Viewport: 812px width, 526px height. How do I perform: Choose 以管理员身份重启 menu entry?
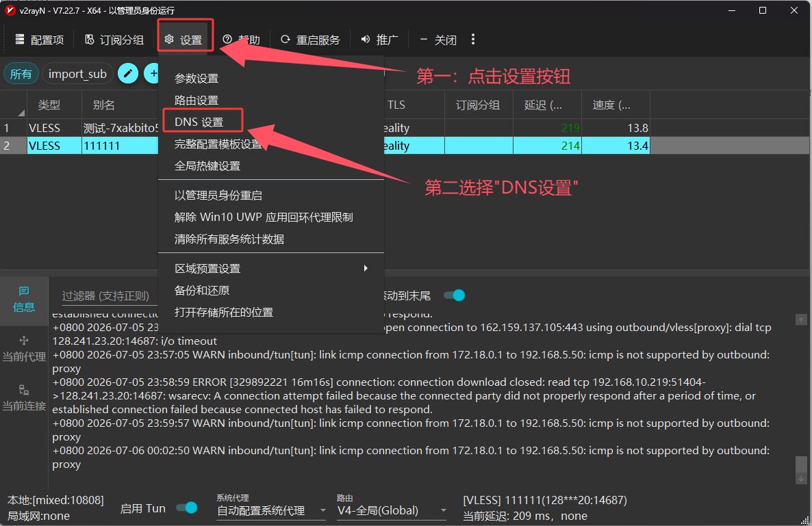271,195
